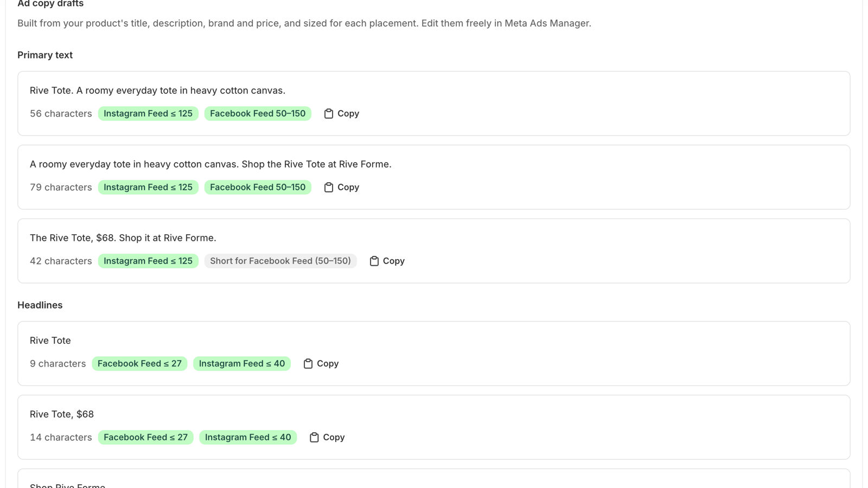
Task: Click clipboard icon for 56-character primary text
Action: pyautogui.click(x=328, y=113)
